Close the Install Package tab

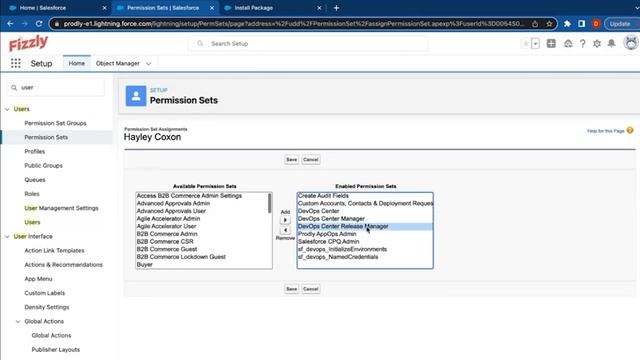point(319,8)
